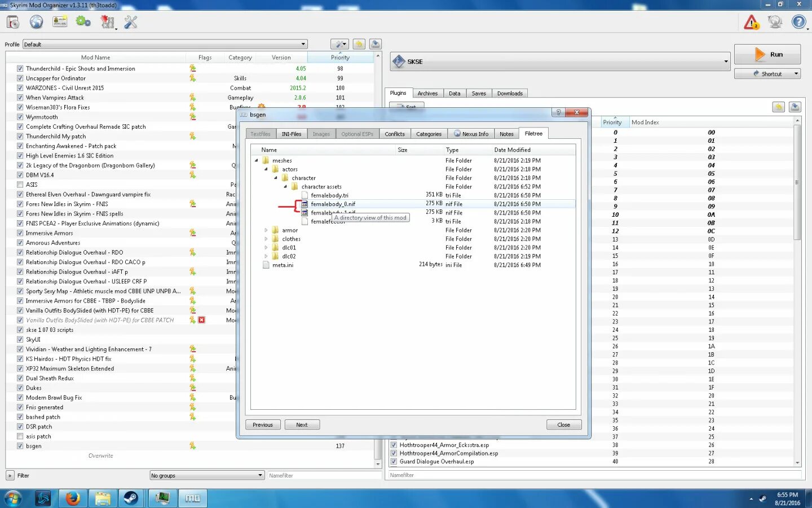Uncheck Guard Dialogue Overhaul.esp plugin
The height and width of the screenshot is (508, 812).
(x=394, y=462)
